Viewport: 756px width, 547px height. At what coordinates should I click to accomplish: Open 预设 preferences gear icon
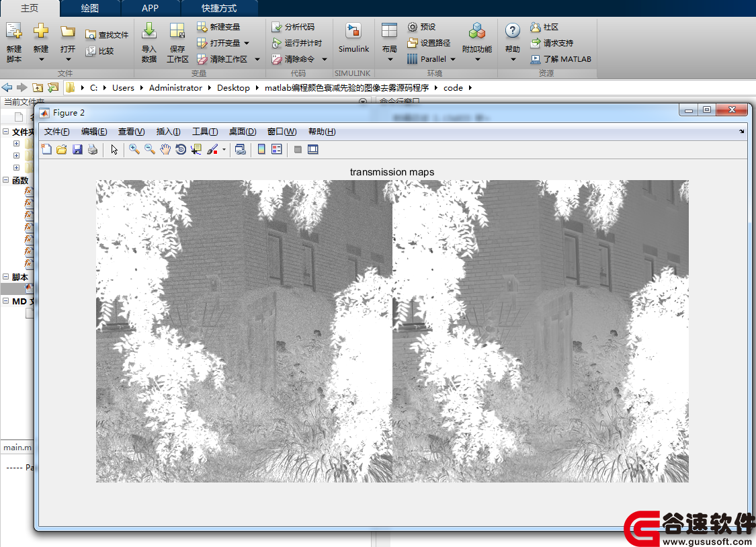(x=412, y=27)
